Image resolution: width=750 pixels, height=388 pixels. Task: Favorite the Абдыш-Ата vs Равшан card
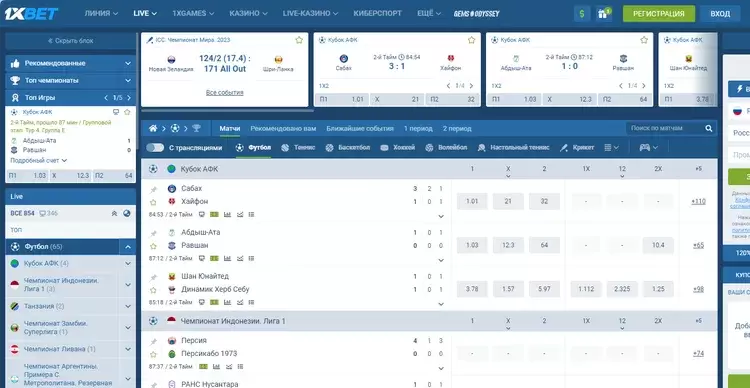click(x=644, y=40)
